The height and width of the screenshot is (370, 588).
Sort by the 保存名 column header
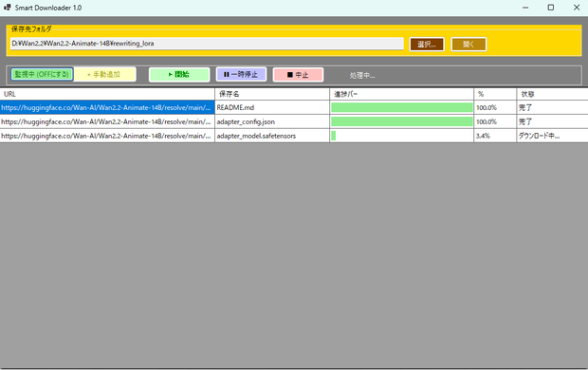[272, 94]
